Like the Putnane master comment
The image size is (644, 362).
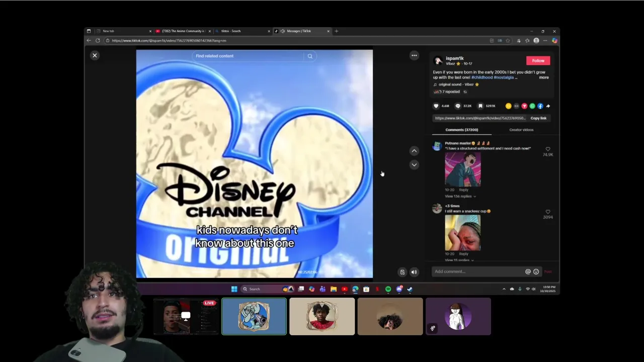pos(548,149)
